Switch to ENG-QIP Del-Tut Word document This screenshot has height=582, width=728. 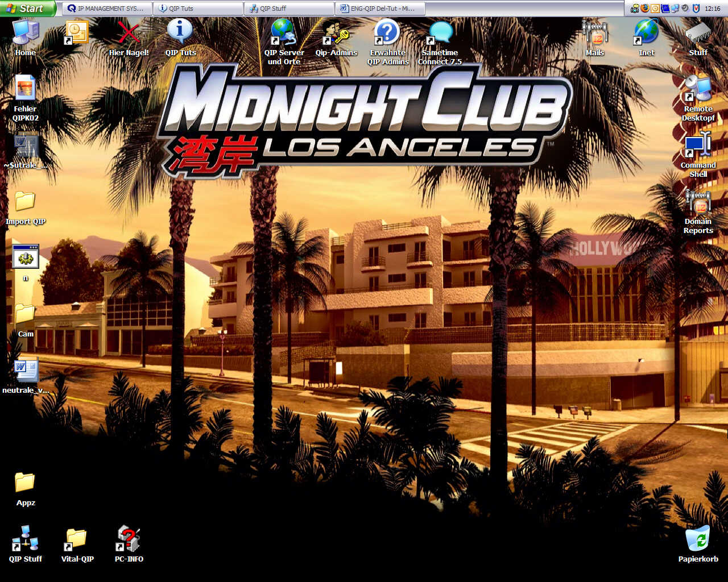[x=380, y=9]
